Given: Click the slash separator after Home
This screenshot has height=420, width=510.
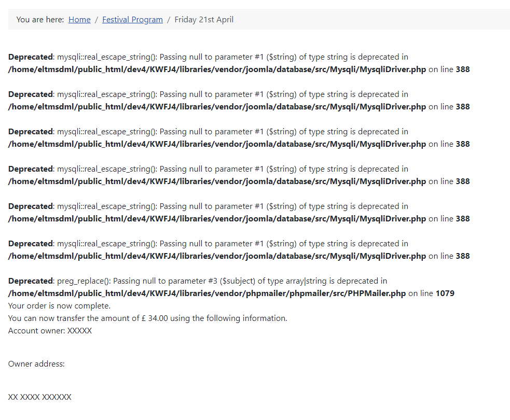Looking at the screenshot, I should pos(97,20).
